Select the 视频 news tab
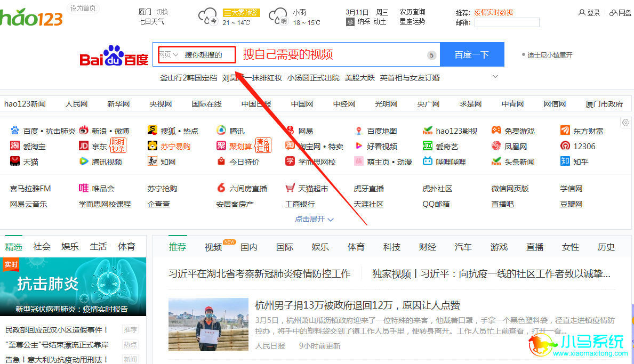The width and height of the screenshot is (634, 364). (x=213, y=247)
